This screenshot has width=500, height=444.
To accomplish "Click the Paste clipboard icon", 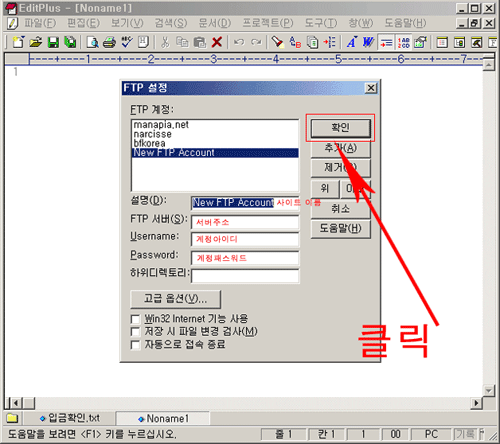I will click(x=199, y=42).
